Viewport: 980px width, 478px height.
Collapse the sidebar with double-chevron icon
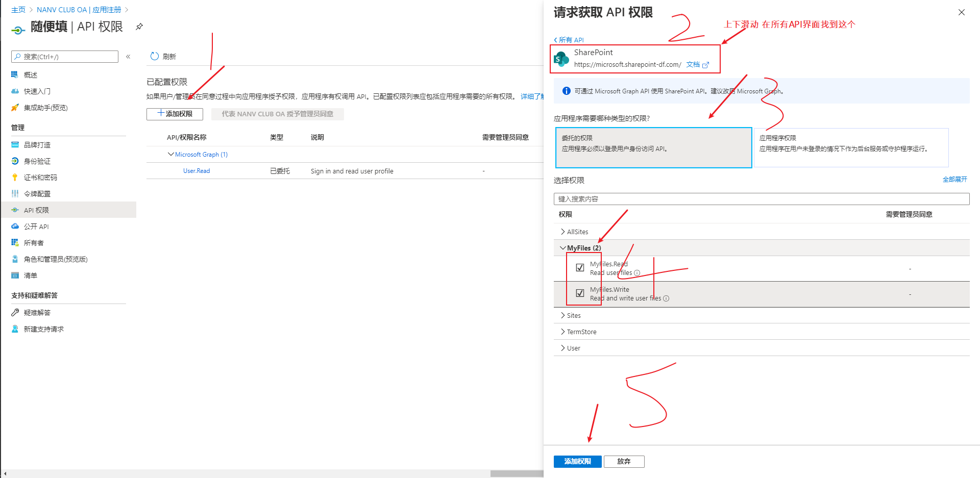pos(128,57)
